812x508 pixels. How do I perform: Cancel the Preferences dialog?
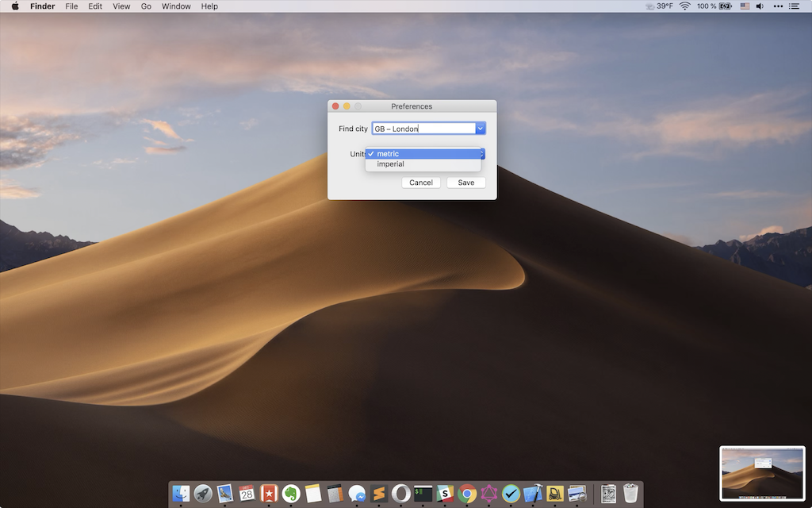click(x=421, y=183)
